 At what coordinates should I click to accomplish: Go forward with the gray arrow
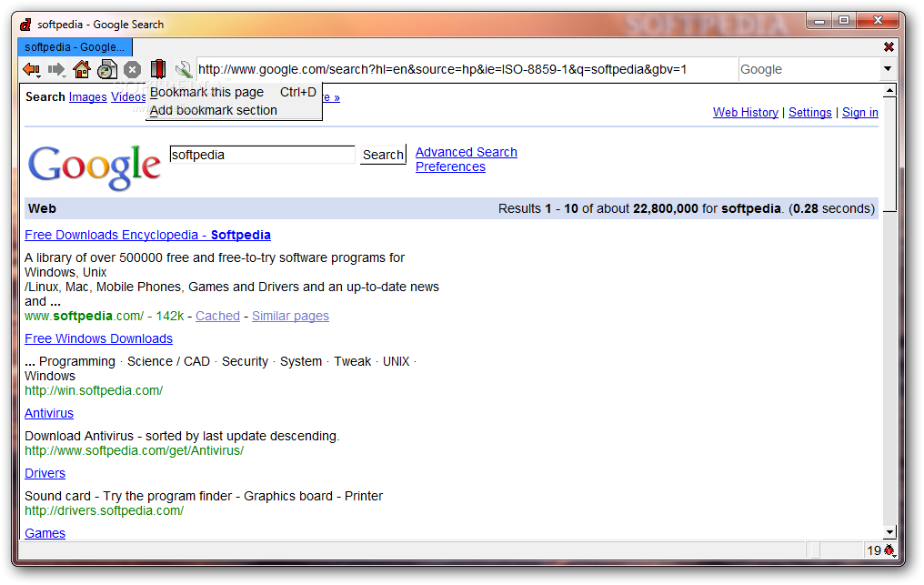point(56,69)
